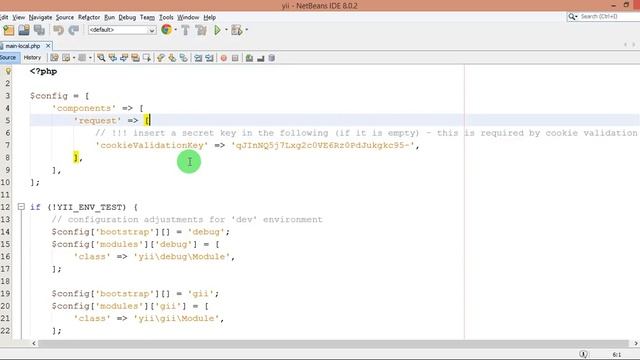Open the dropdown arrow beside Run Project

click(x=226, y=30)
